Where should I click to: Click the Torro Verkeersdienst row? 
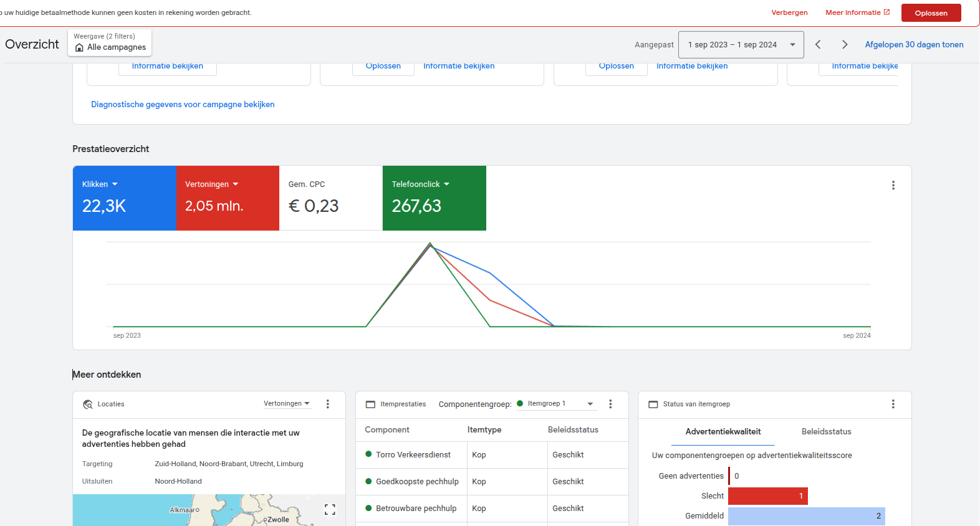(x=492, y=455)
